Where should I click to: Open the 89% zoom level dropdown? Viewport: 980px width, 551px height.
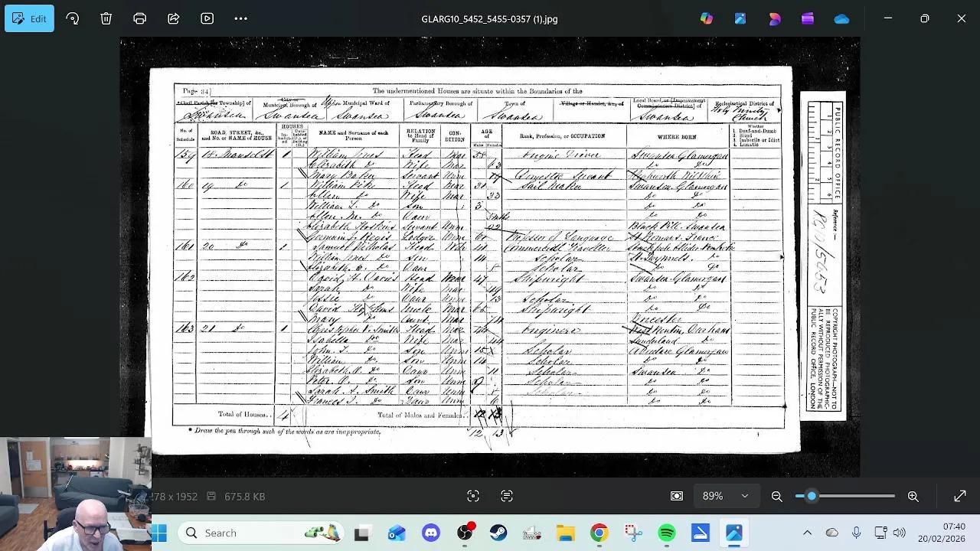725,497
